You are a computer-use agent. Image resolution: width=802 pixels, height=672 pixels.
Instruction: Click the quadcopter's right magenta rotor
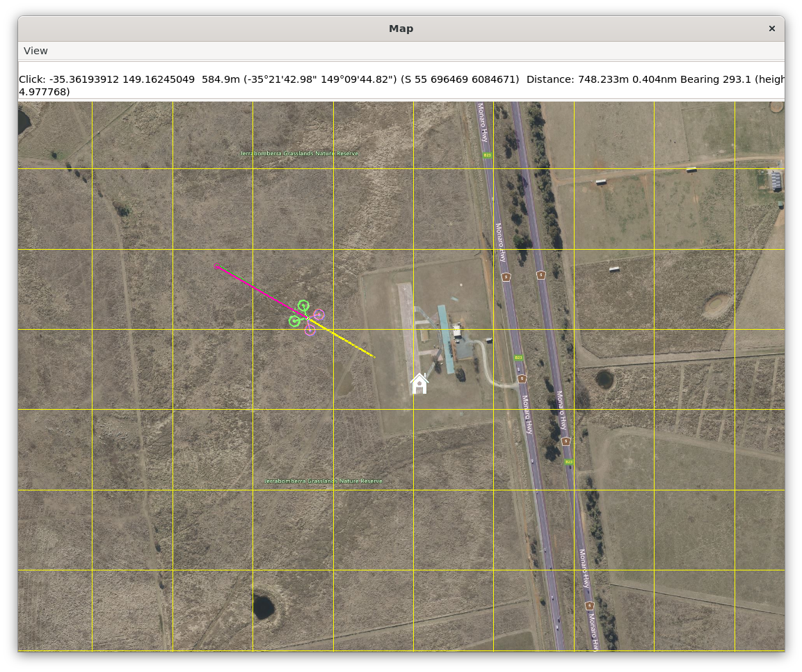pos(319,314)
